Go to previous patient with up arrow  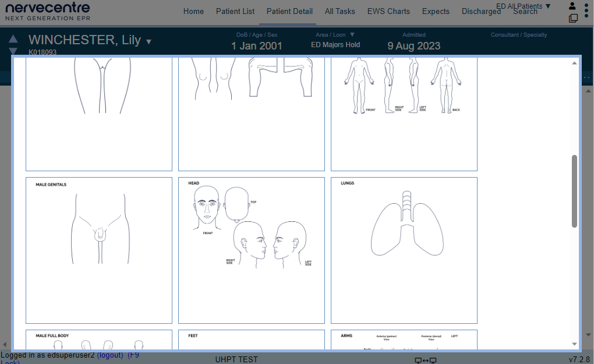coord(13,38)
